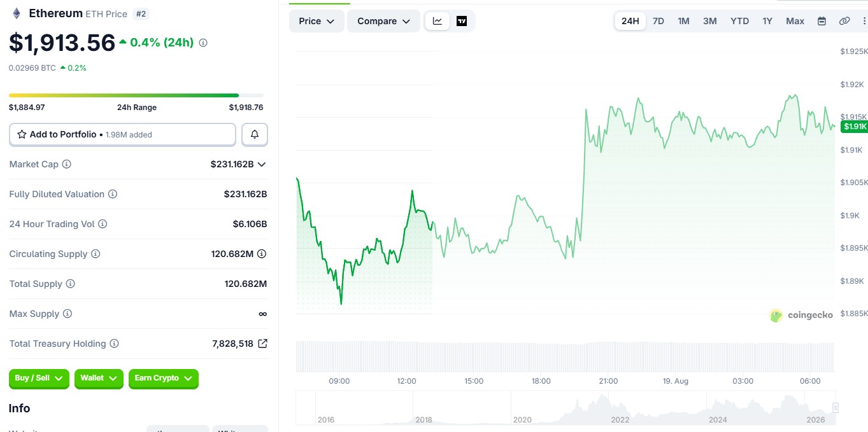Show Total Treasury Holding info icon
This screenshot has width=868, height=432.
click(x=115, y=344)
